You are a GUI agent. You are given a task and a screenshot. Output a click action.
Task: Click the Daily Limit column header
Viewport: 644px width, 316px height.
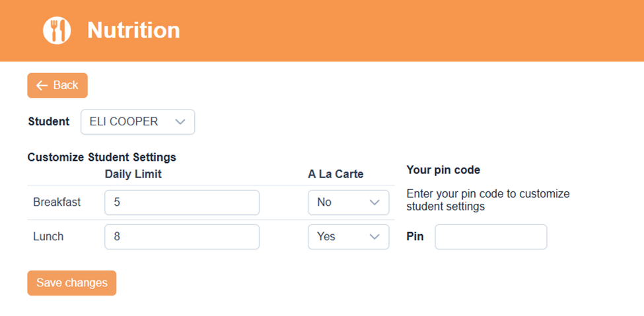[133, 174]
